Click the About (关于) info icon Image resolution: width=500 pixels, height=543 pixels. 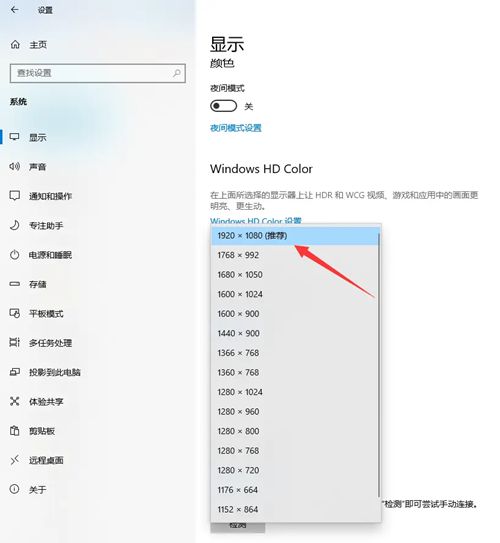15,489
